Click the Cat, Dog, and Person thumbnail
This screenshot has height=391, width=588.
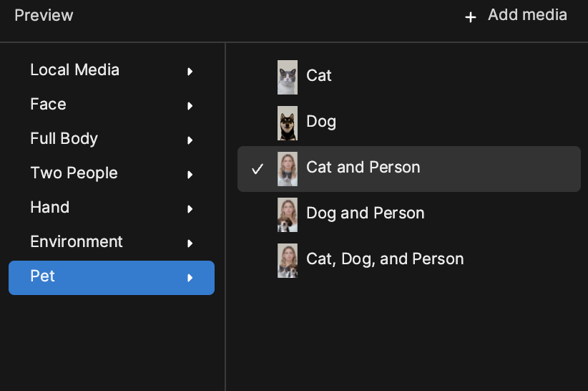[x=288, y=261]
